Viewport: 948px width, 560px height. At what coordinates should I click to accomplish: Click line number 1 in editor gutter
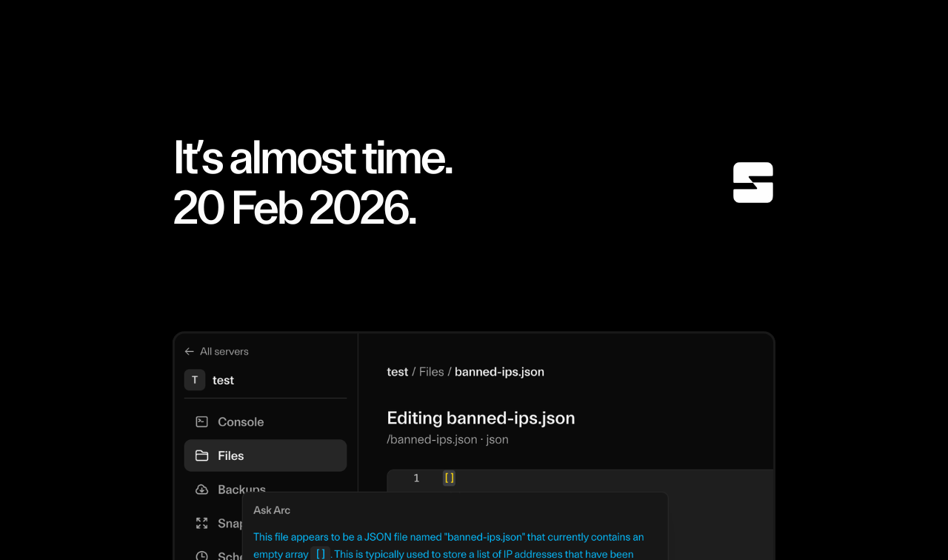point(416,479)
